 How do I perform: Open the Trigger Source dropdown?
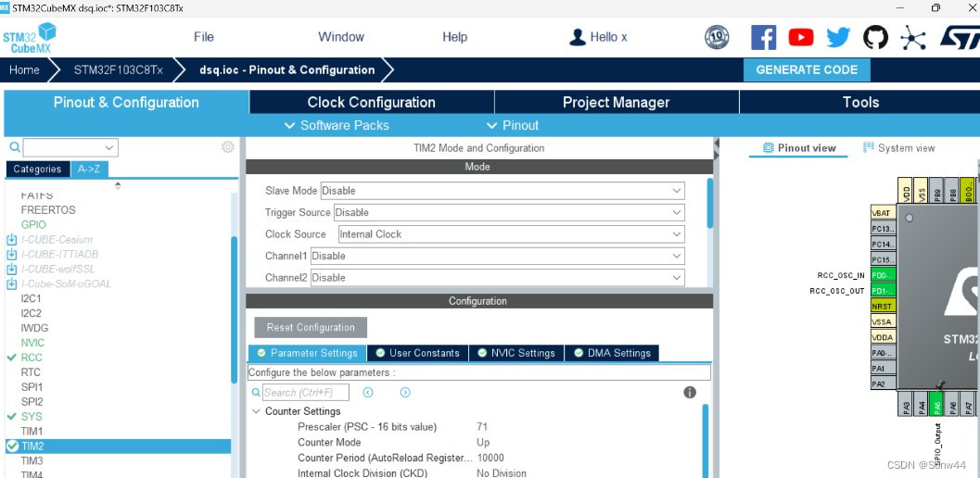[x=509, y=212]
